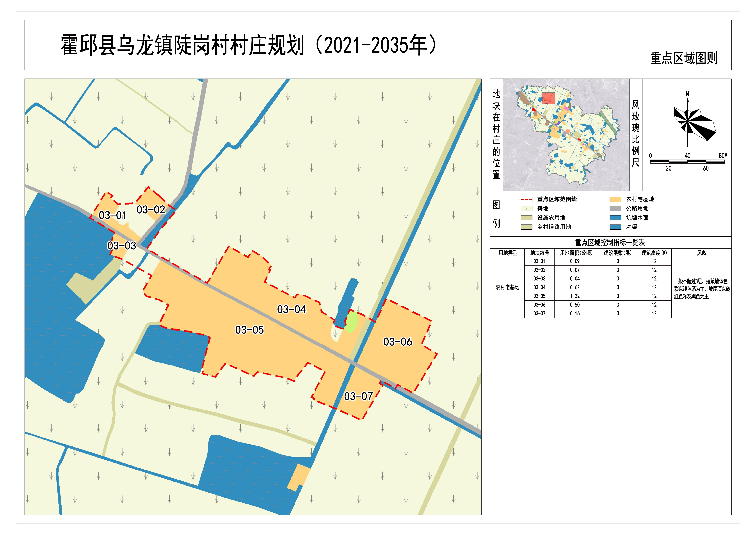Viewport: 756px width, 535px height.
Task: Click the main plan title text
Action: point(249,45)
